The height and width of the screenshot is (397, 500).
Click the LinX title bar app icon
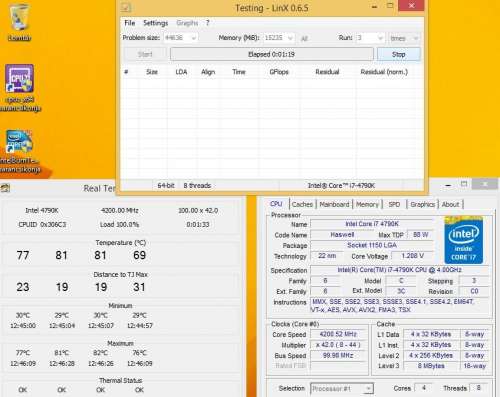tap(126, 7)
